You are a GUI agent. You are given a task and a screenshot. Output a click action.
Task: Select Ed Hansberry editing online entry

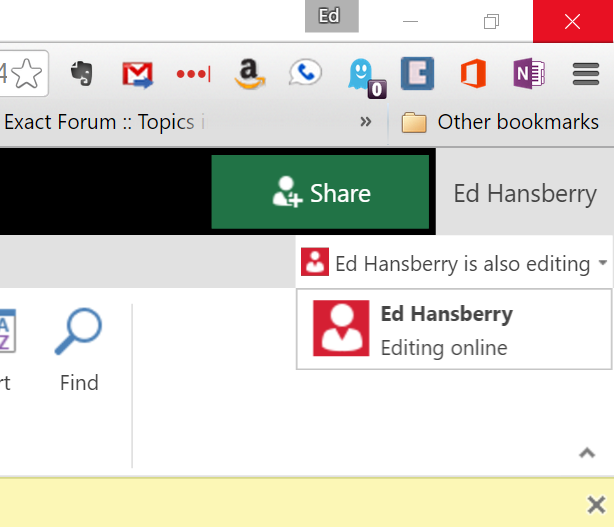(x=454, y=329)
